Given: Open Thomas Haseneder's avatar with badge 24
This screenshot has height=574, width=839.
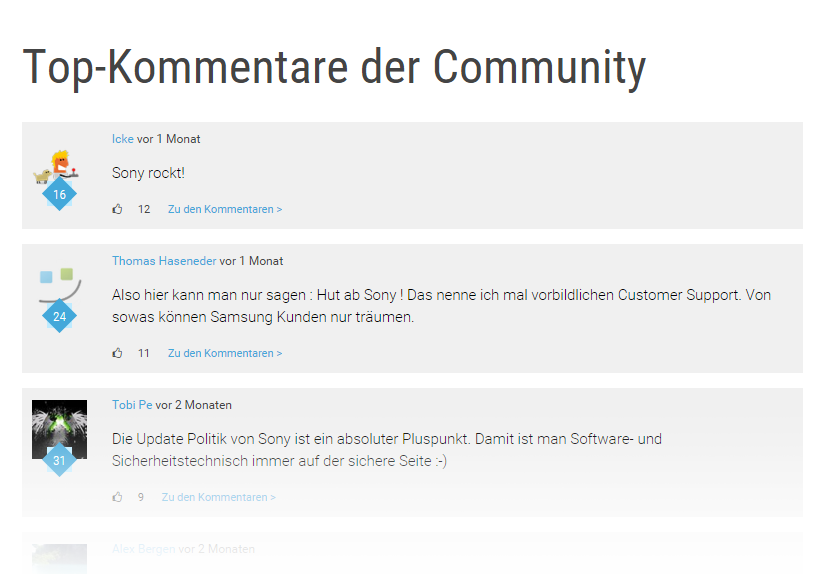Looking at the screenshot, I should point(59,299).
